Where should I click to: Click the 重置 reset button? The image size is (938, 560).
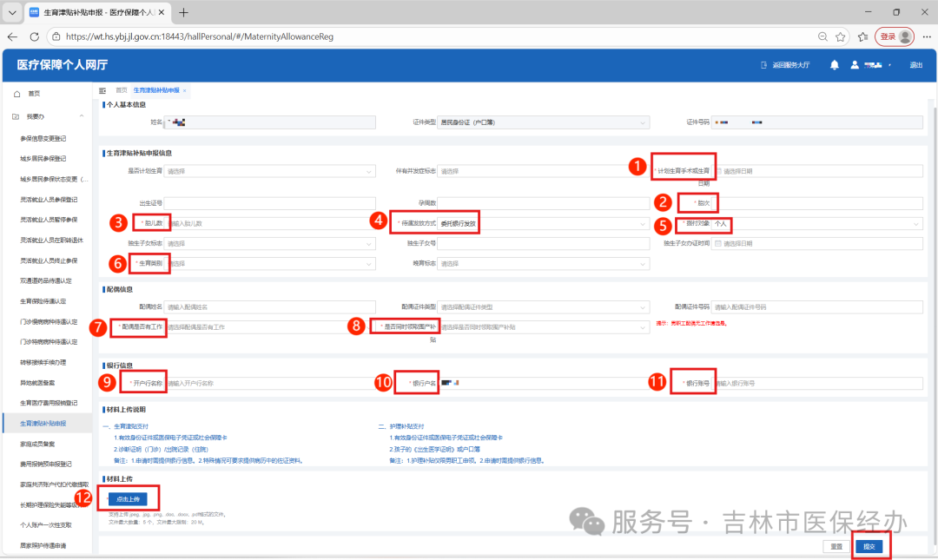836,546
